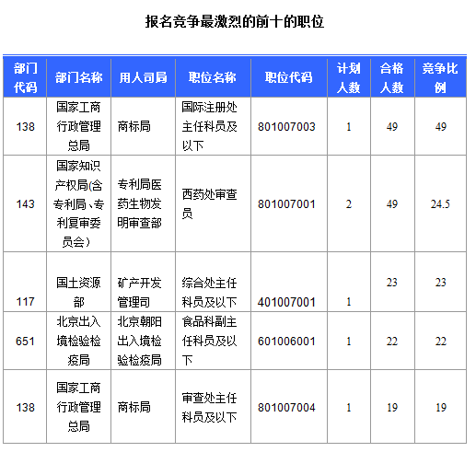Click position code 801007004
476x452 pixels.
[286, 408]
